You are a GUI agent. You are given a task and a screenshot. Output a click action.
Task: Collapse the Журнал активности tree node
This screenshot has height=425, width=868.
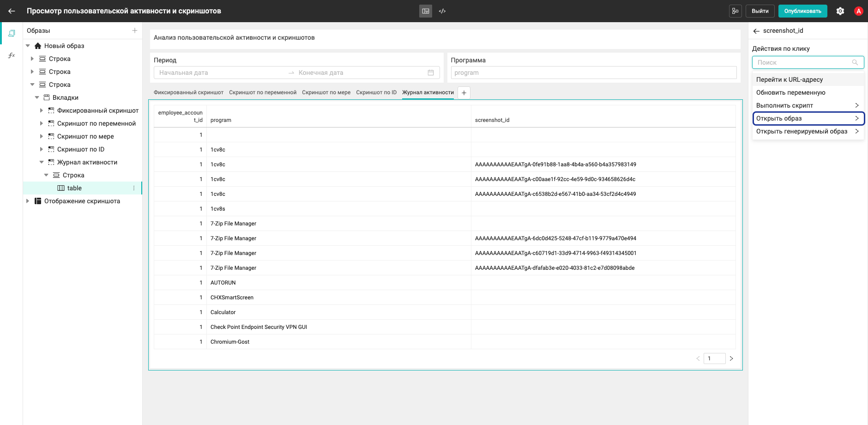42,162
